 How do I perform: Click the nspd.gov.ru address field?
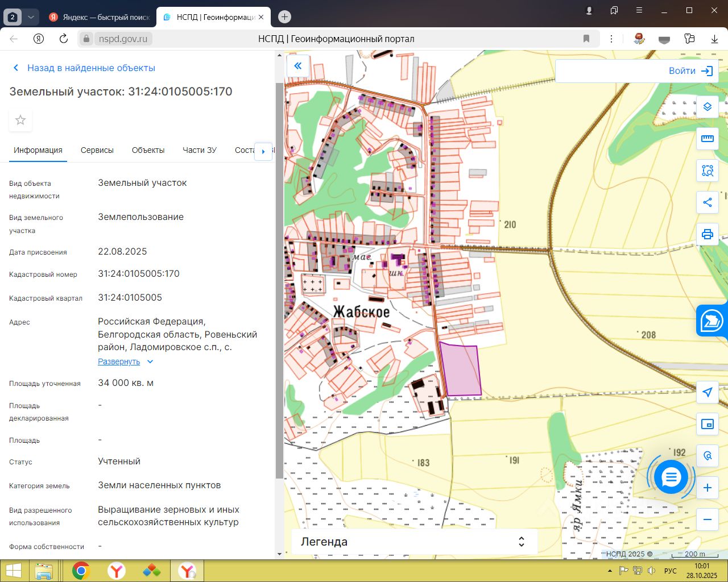pyautogui.click(x=123, y=39)
